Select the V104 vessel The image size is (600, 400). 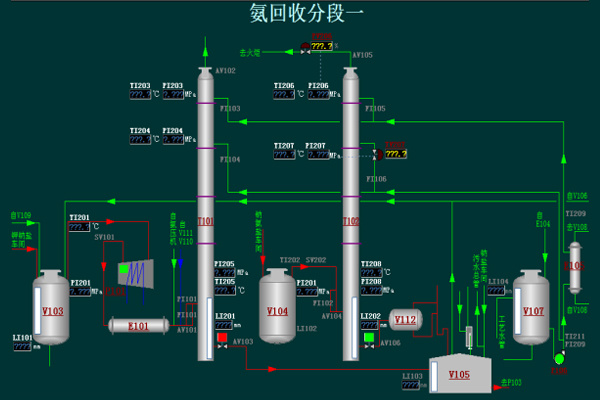(x=277, y=305)
